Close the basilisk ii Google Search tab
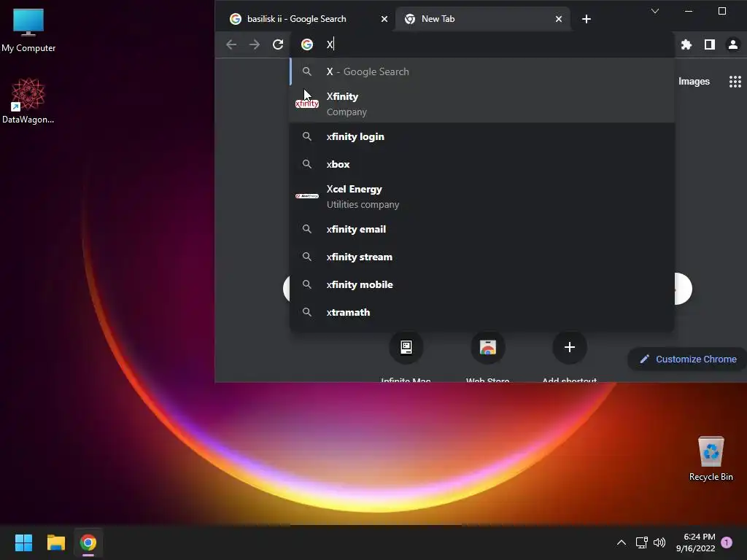Viewport: 747px width, 560px height. click(x=384, y=19)
